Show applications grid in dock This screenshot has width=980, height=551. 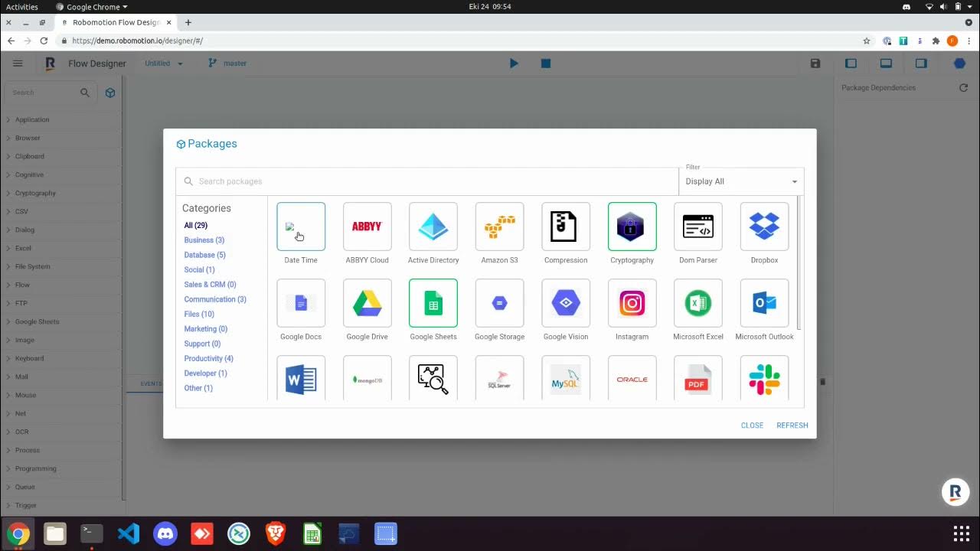click(x=961, y=533)
